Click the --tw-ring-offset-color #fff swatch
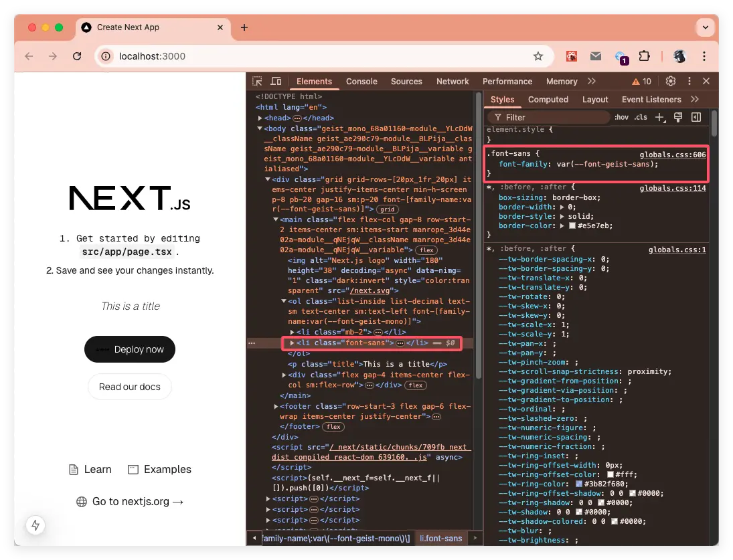 tap(610, 474)
